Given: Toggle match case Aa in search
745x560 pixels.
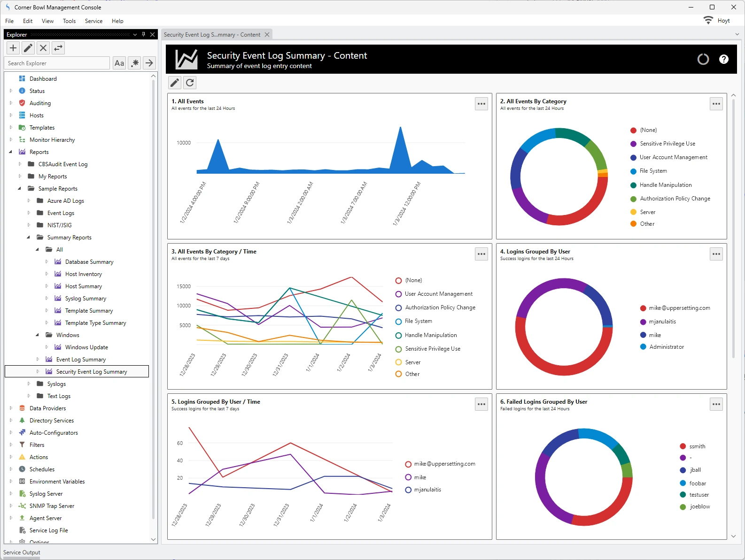Looking at the screenshot, I should [x=119, y=63].
